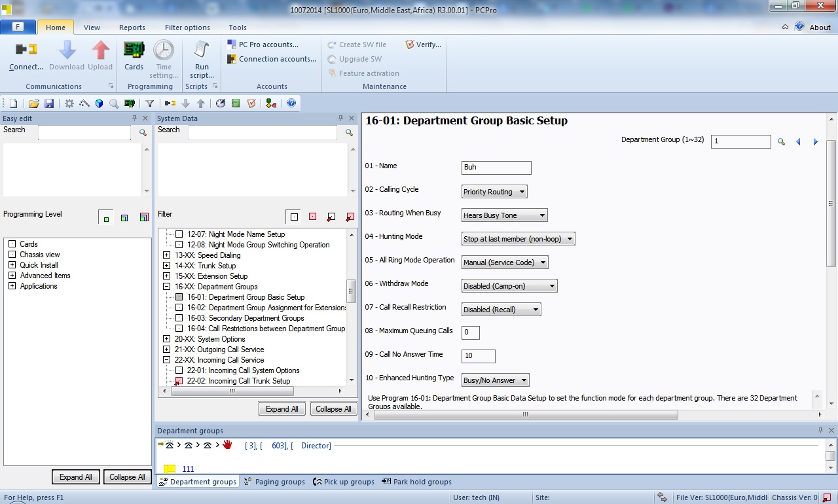Screen dimensions: 838x504
Task: Click the yellow swatch next to 111
Action: click(x=170, y=469)
